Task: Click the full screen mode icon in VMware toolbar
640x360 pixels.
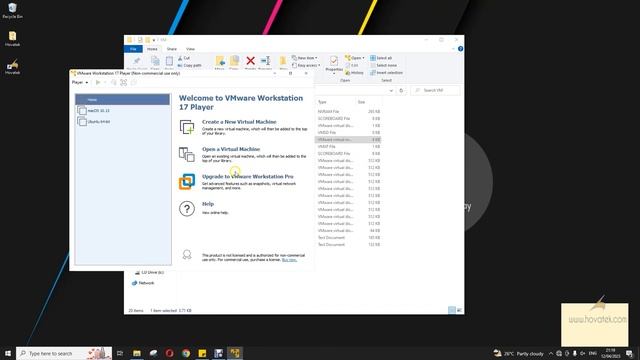Action: pyautogui.click(x=124, y=82)
